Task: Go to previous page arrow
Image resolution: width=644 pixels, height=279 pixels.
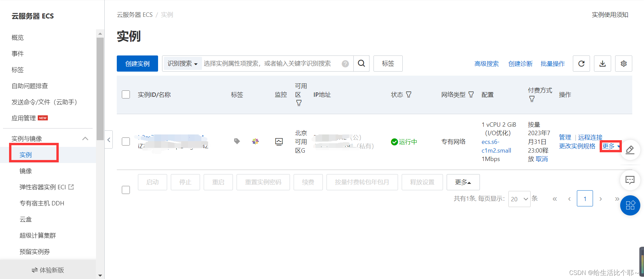Action: pyautogui.click(x=569, y=199)
